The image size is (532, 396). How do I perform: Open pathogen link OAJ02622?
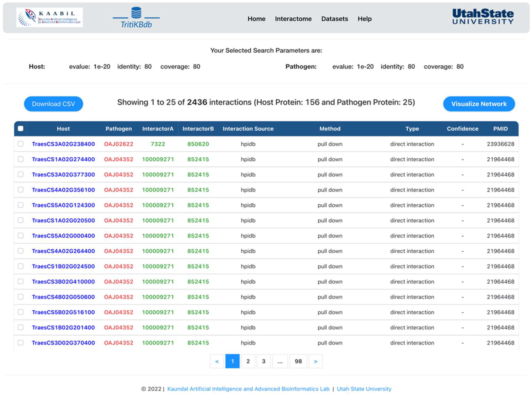118,144
